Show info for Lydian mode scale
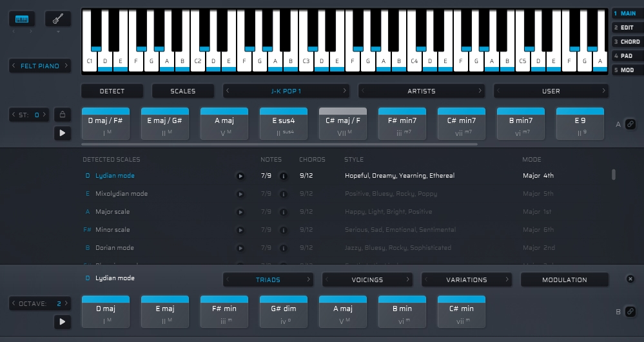644x342 pixels. pos(283,176)
